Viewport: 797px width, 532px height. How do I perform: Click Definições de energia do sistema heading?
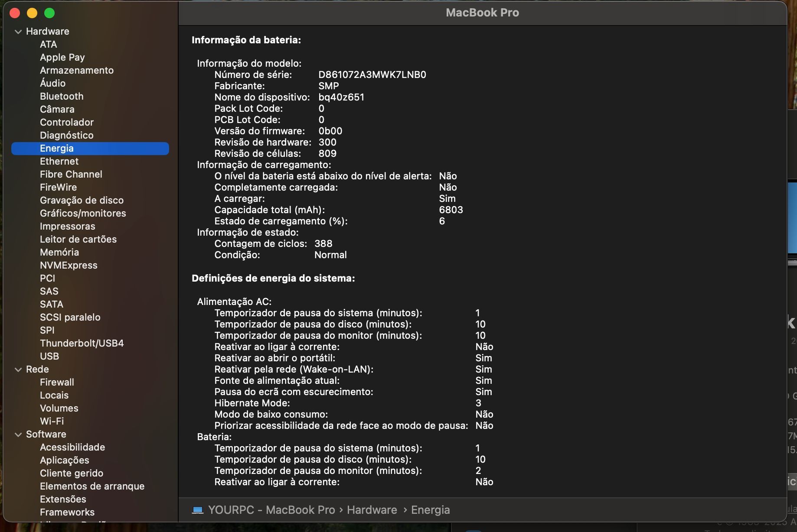point(273,278)
